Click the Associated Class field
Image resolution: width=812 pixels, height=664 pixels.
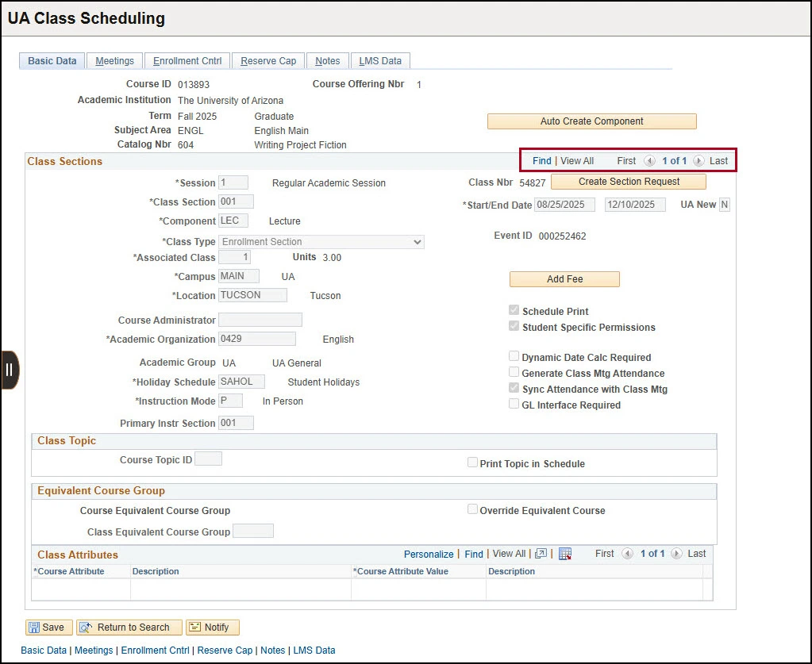coord(235,257)
